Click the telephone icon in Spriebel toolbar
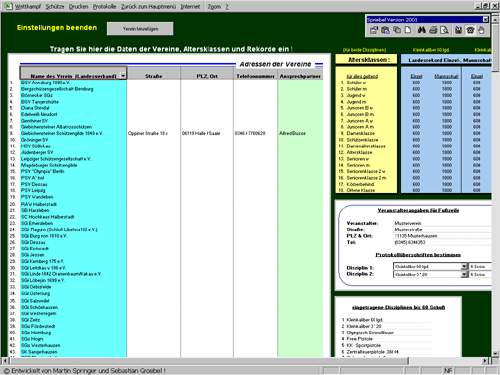Viewport: 500px width, 375px height. 470,30
